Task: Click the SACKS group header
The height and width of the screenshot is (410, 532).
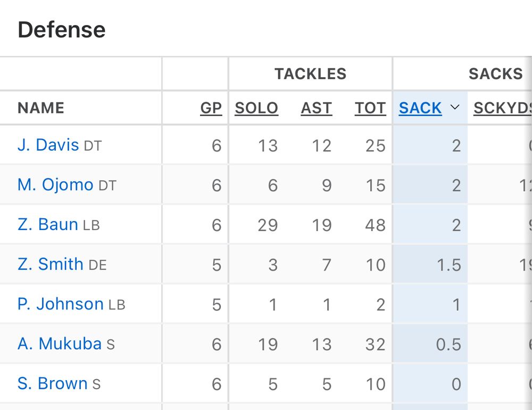Action: [x=495, y=74]
